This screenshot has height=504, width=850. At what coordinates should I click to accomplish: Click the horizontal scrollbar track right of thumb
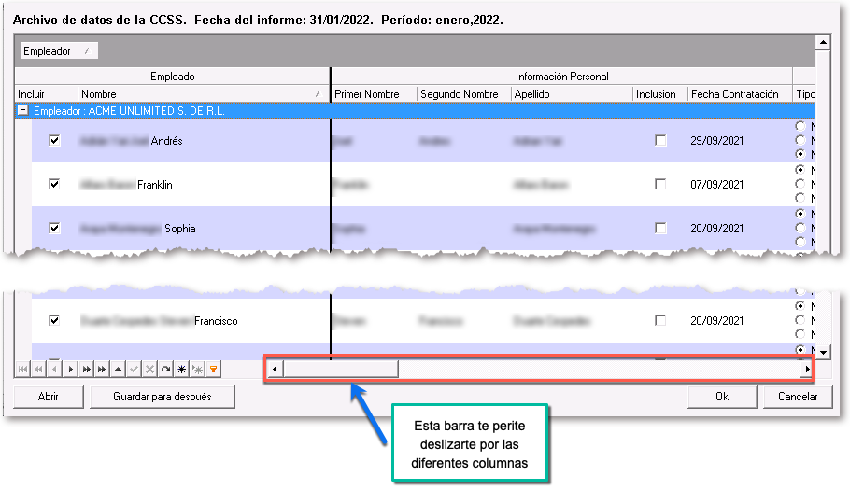click(x=600, y=369)
